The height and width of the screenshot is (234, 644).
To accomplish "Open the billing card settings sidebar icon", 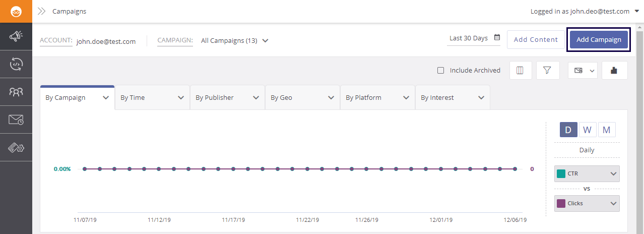I will click(x=16, y=148).
